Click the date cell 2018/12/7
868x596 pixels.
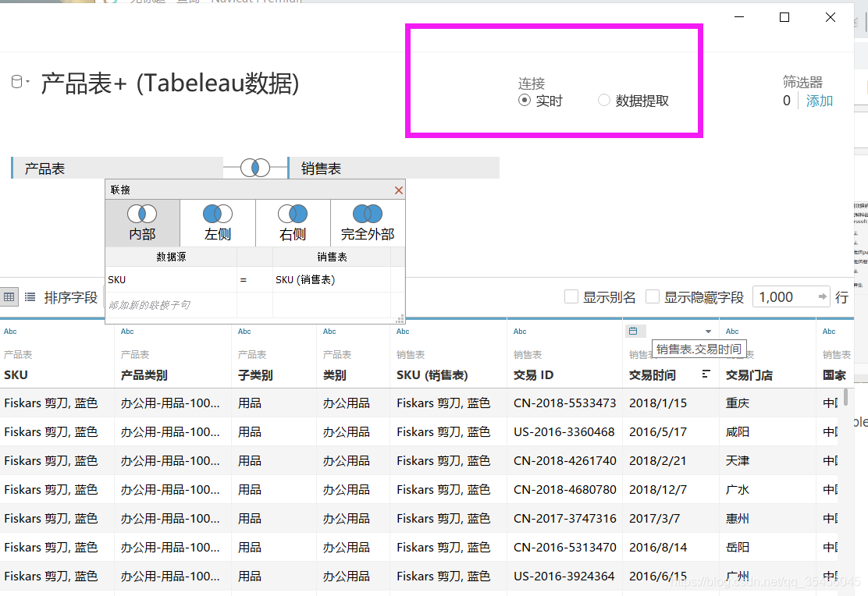click(658, 489)
